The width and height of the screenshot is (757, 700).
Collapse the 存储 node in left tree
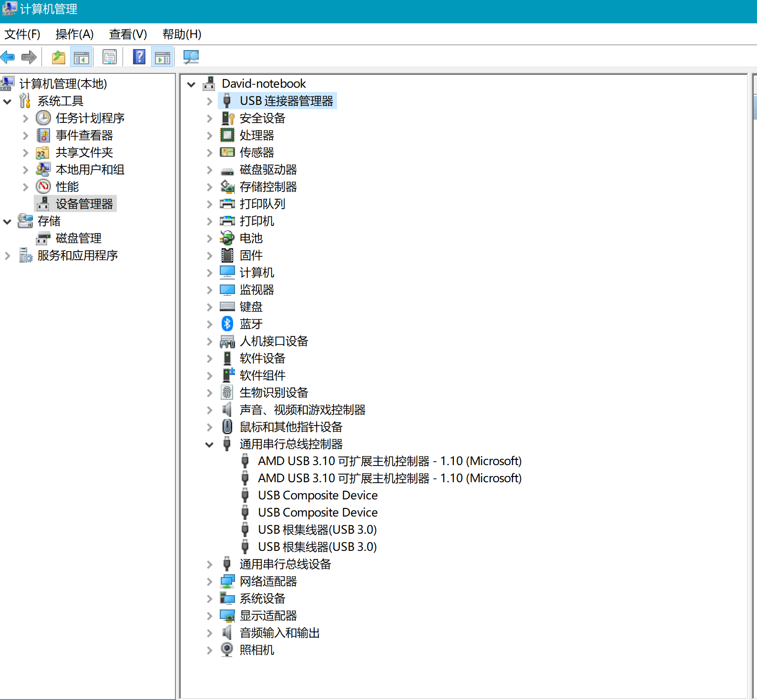click(x=7, y=222)
